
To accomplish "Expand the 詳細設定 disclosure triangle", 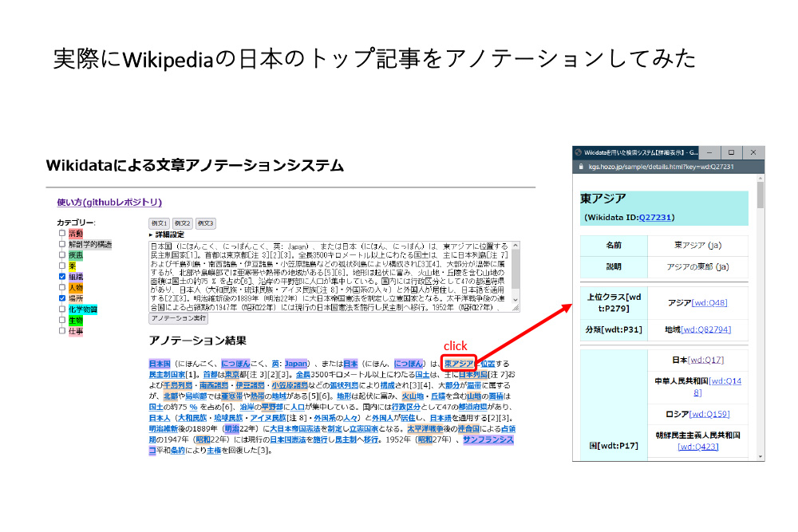I will click(151, 235).
